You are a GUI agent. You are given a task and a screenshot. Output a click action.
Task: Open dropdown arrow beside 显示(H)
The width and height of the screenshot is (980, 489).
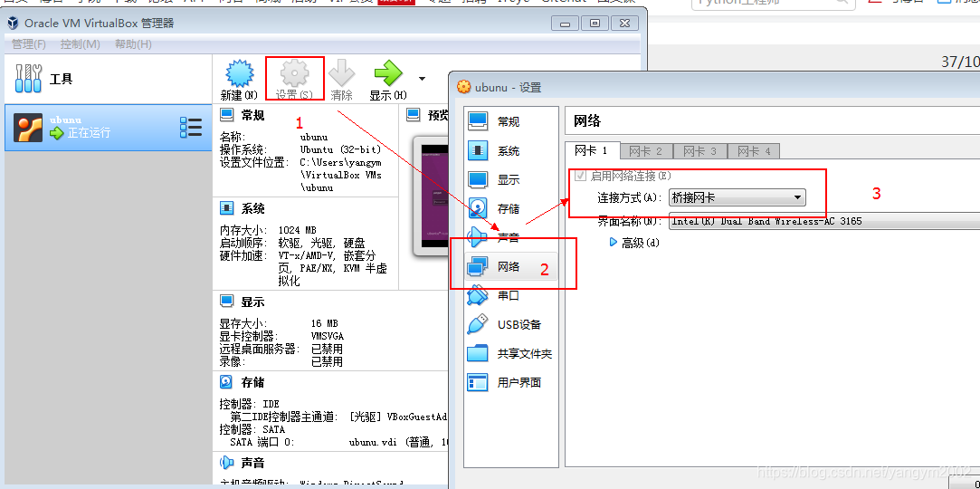point(422,79)
